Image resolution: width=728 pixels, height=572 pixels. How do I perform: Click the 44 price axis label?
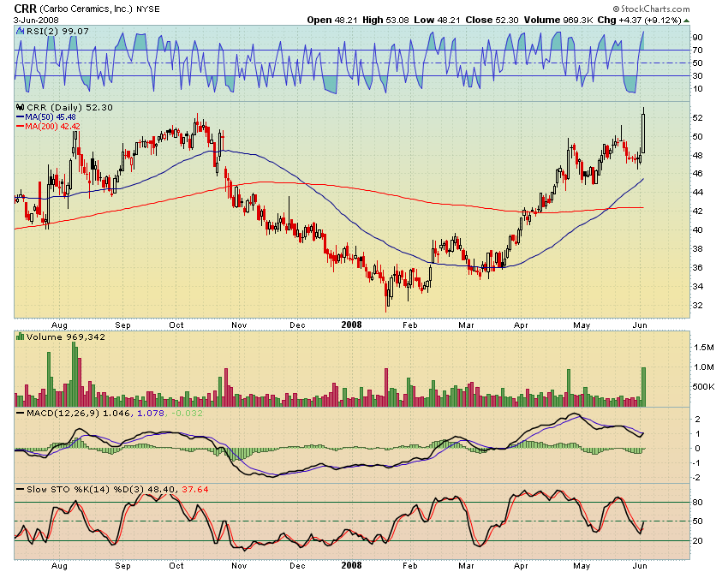pos(697,192)
